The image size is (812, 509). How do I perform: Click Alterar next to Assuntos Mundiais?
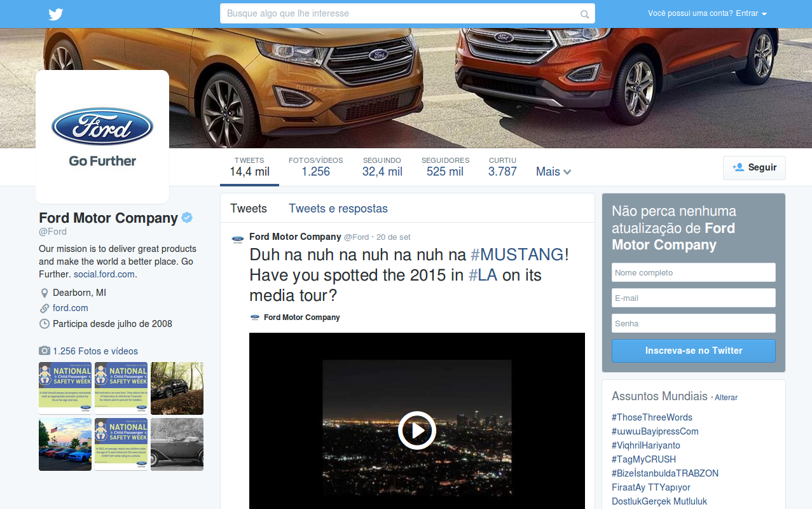click(x=726, y=398)
